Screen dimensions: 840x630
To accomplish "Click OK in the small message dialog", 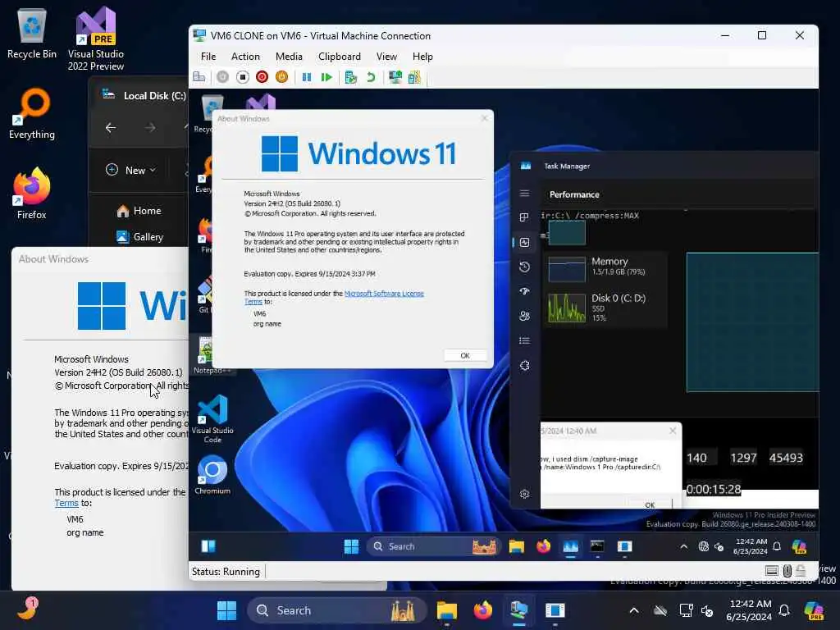I will (650, 504).
